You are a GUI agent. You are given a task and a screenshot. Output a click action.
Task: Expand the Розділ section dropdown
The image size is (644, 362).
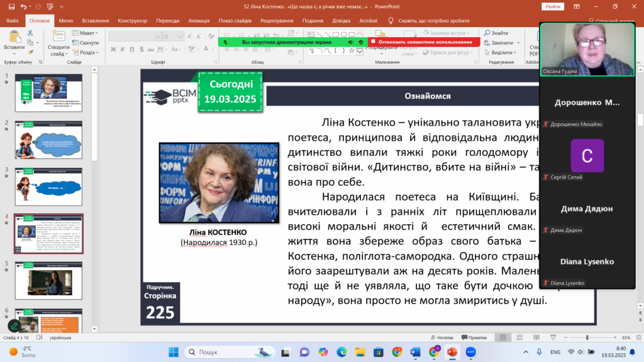pos(86,53)
